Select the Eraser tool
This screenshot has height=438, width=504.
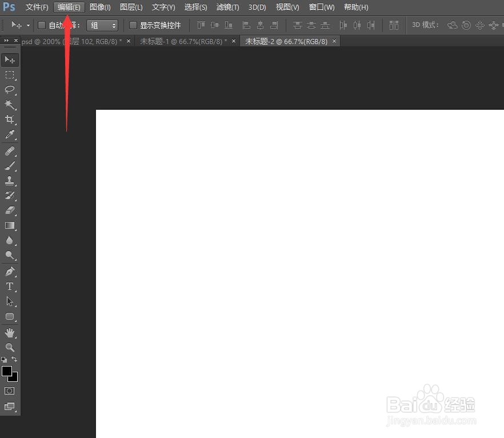coord(10,210)
